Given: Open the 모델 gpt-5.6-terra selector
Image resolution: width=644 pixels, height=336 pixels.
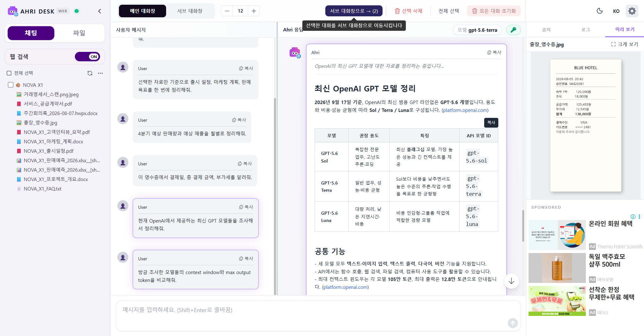Looking at the screenshot, I should (477, 30).
